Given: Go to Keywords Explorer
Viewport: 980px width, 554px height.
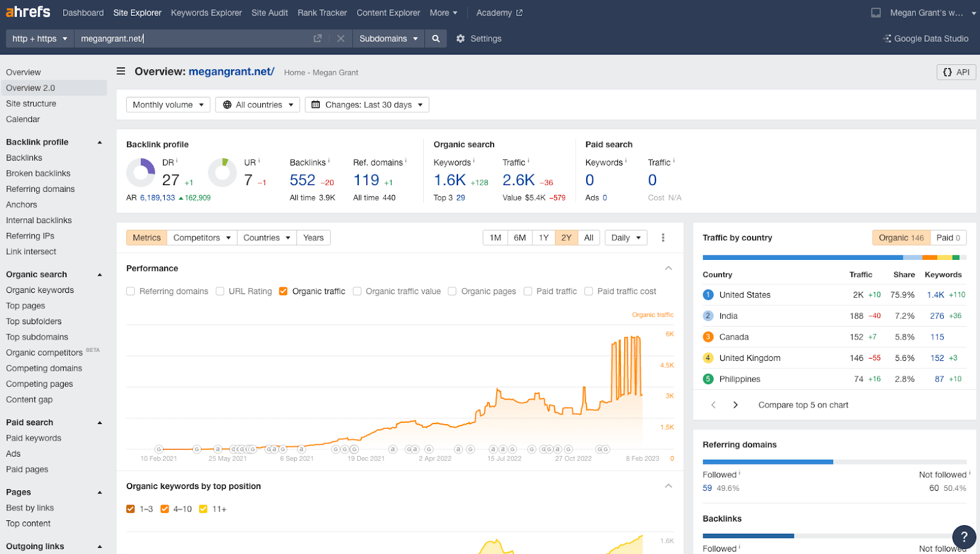Looking at the screenshot, I should pos(206,13).
